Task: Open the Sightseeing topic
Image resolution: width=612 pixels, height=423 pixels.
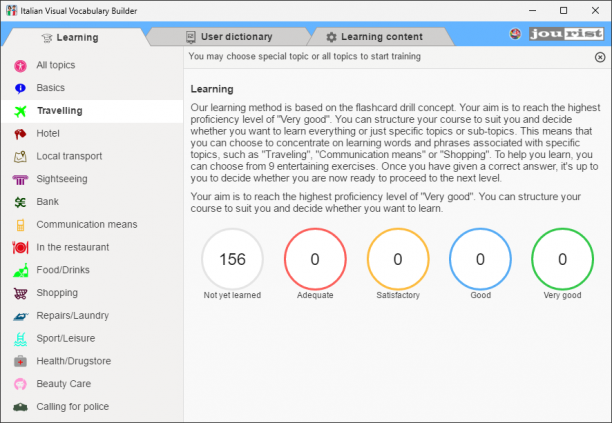Action: pos(92,179)
